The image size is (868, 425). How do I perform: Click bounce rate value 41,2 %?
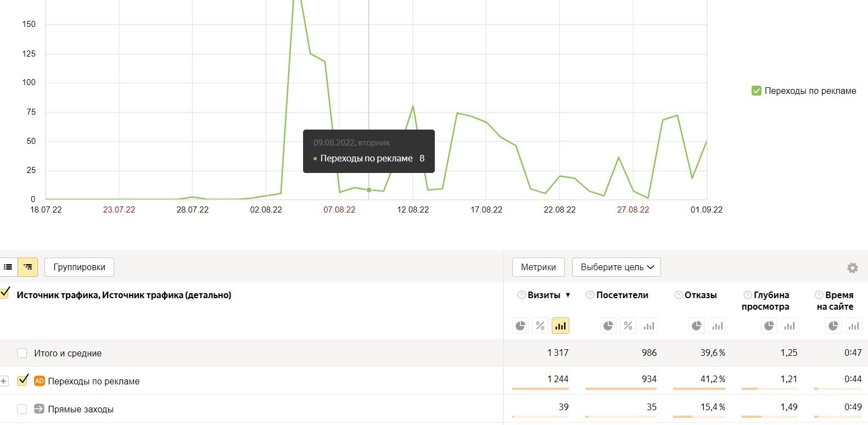point(713,379)
